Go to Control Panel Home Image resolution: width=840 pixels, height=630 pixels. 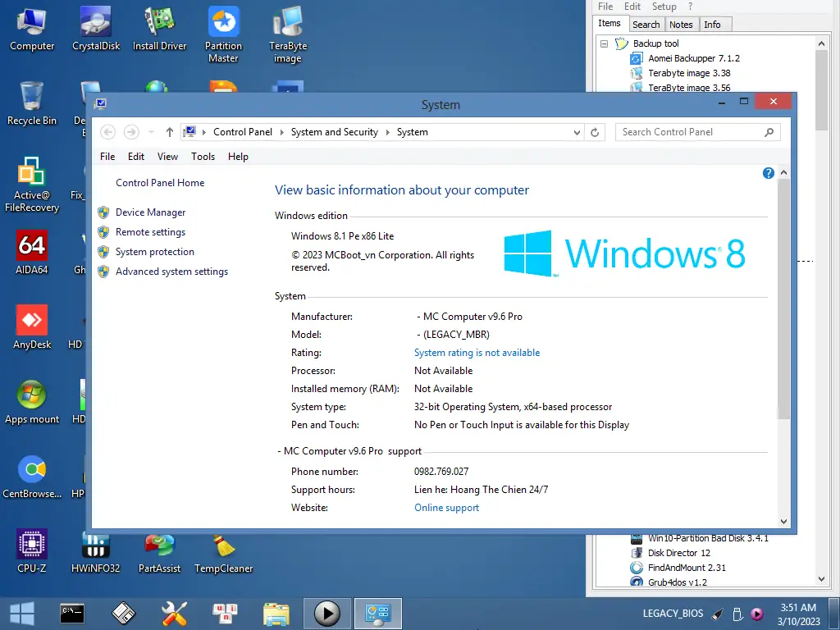160,183
